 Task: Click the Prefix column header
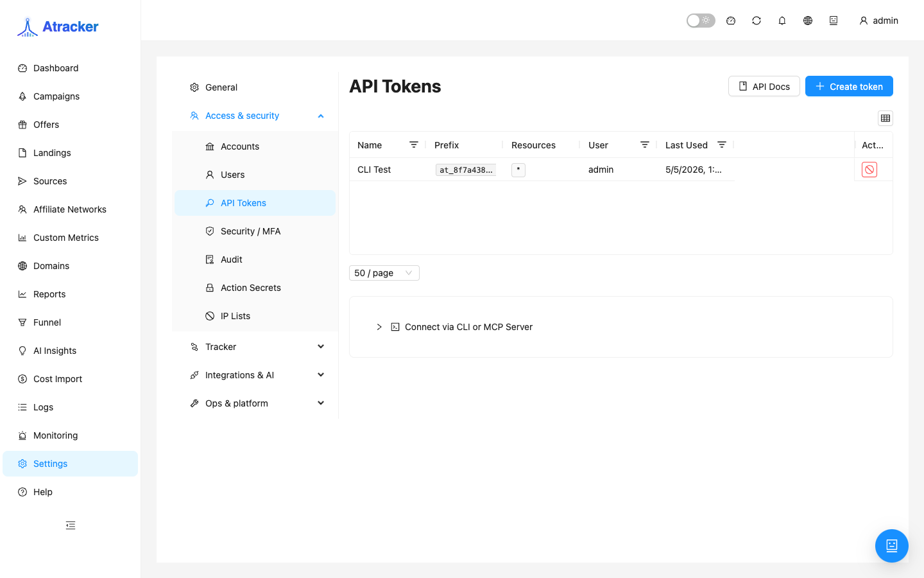pos(465,145)
